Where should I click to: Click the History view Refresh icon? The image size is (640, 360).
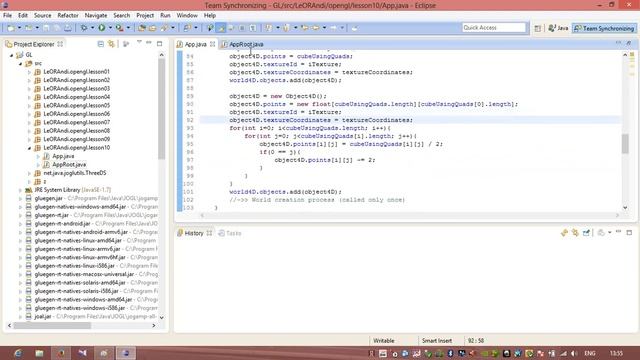pos(564,233)
